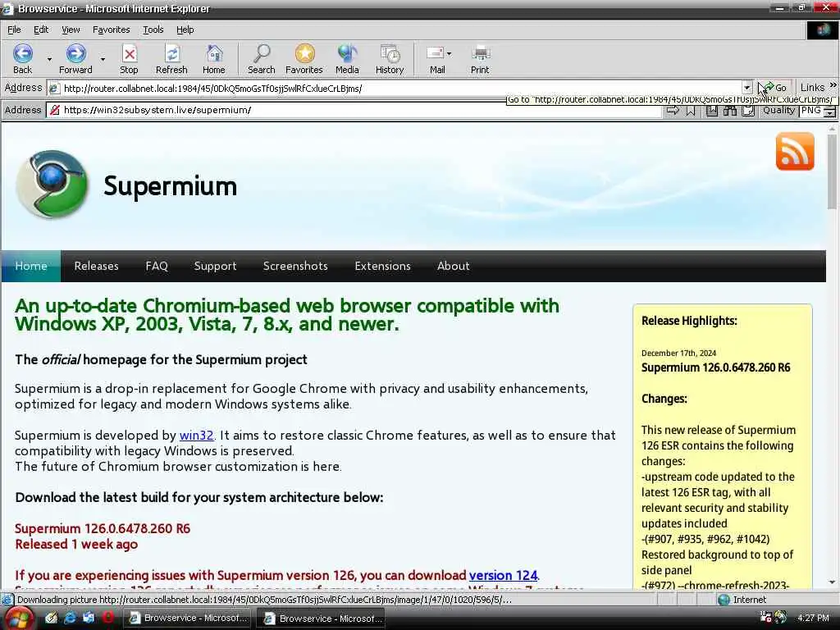840x630 pixels.
Task: Click the scrollbar down arrow
Action: 832,583
